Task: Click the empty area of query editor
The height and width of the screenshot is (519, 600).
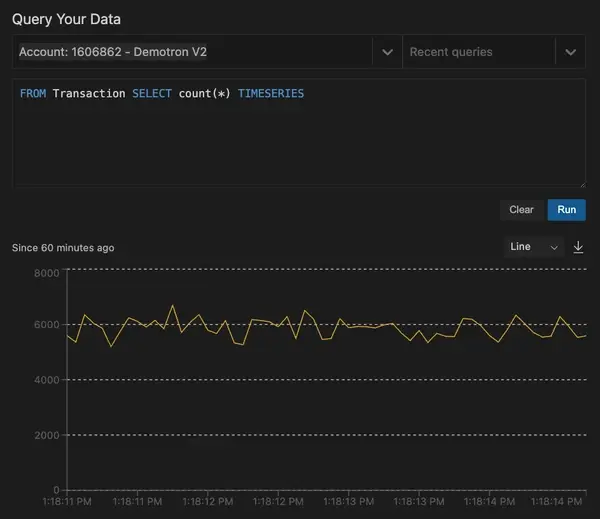Action: tap(298, 145)
